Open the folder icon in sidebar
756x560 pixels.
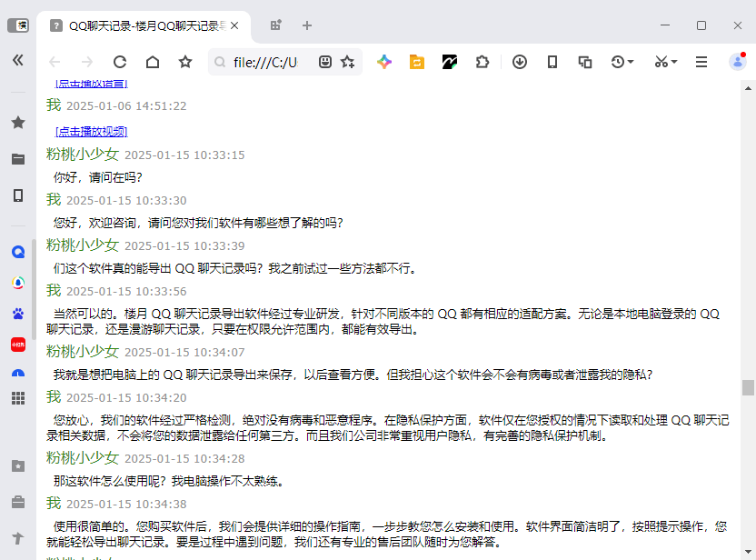click(x=18, y=159)
